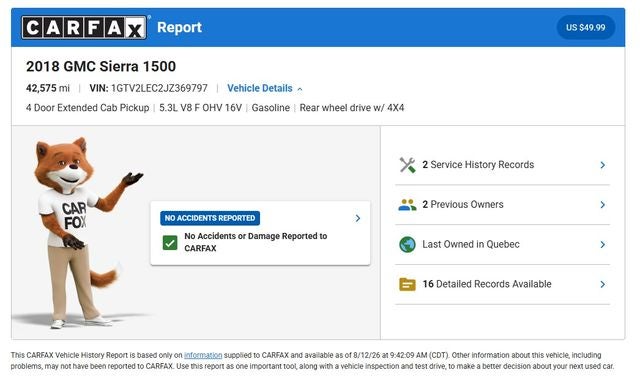Select '2 Service History Records' text
Viewport: 640px width, 379px height.
click(478, 164)
